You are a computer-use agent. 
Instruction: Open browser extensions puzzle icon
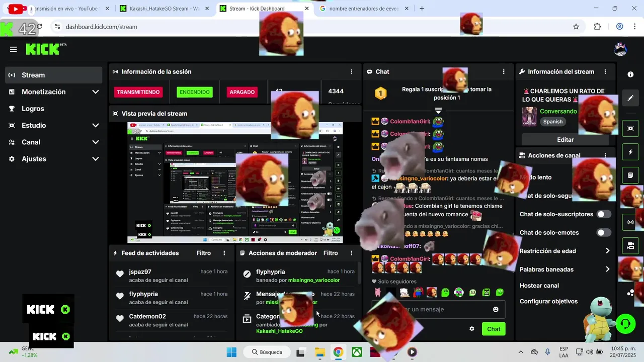point(597,27)
